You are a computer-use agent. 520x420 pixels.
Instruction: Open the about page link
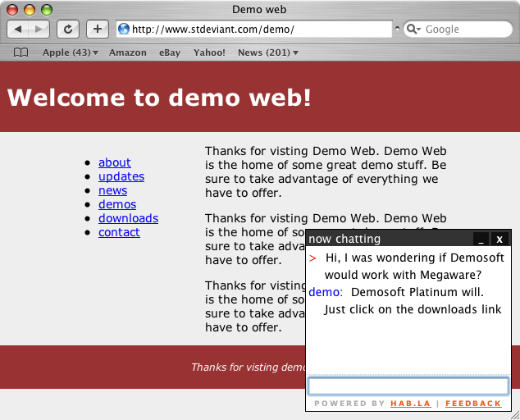[x=114, y=162]
